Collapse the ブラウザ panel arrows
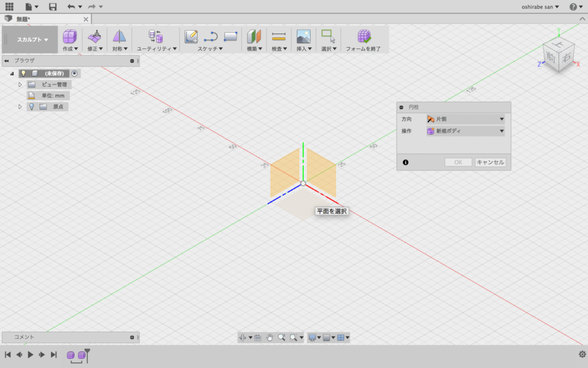The height and width of the screenshot is (368, 588). pos(6,60)
